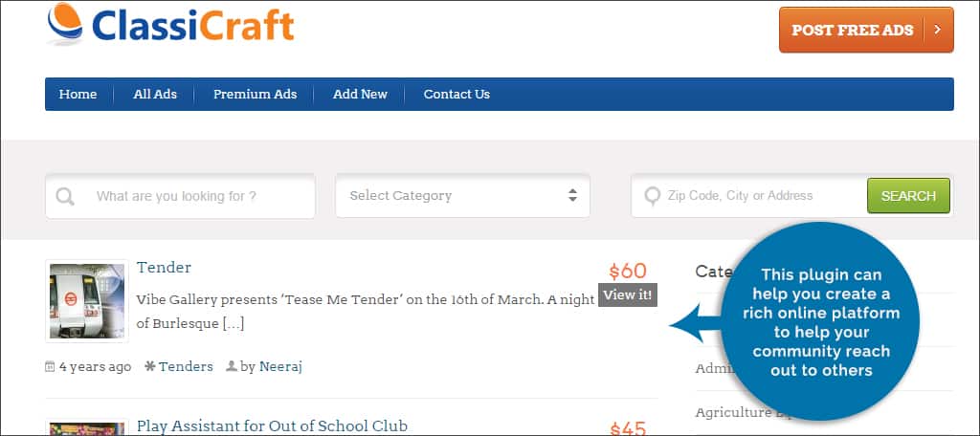Click the Select Category up-down arrows
Image resolution: width=980 pixels, height=436 pixels.
click(x=572, y=195)
